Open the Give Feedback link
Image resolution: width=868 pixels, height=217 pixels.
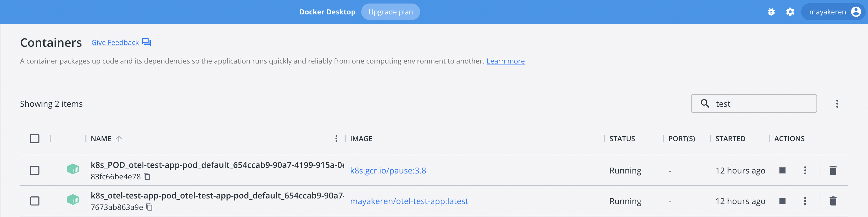point(115,42)
